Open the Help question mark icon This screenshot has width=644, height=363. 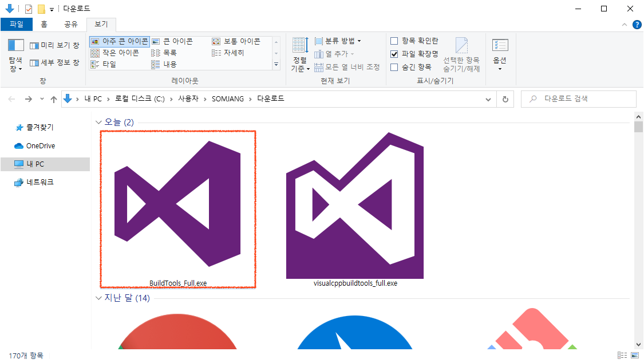tap(637, 25)
